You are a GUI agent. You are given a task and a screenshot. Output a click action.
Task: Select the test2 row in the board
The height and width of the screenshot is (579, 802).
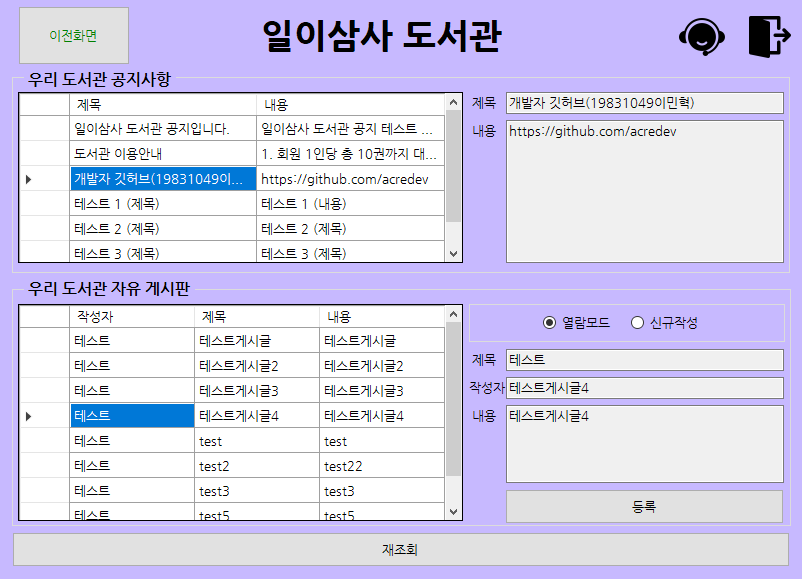tap(250, 465)
